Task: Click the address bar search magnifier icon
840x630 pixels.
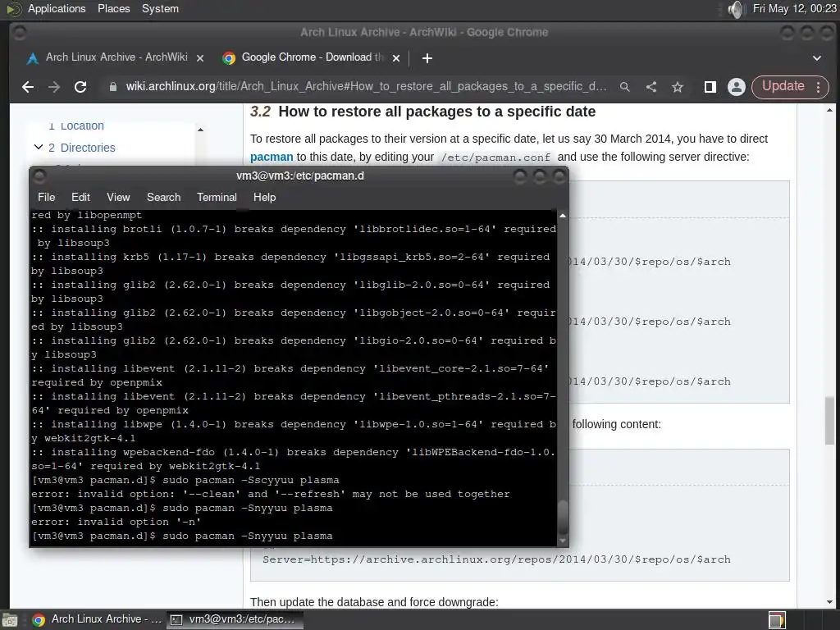Action: [x=624, y=87]
